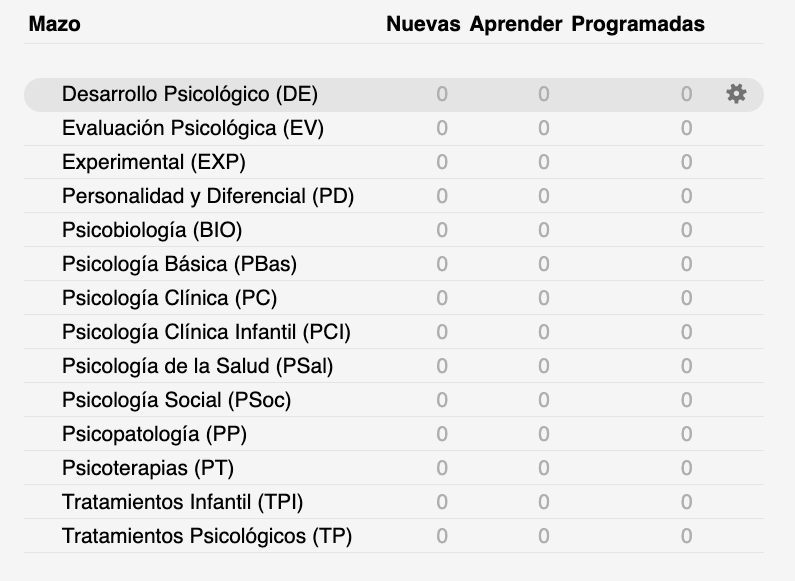Click the Psicobiología (BIO) deck
Image resolution: width=795 pixels, height=581 pixels.
click(152, 230)
